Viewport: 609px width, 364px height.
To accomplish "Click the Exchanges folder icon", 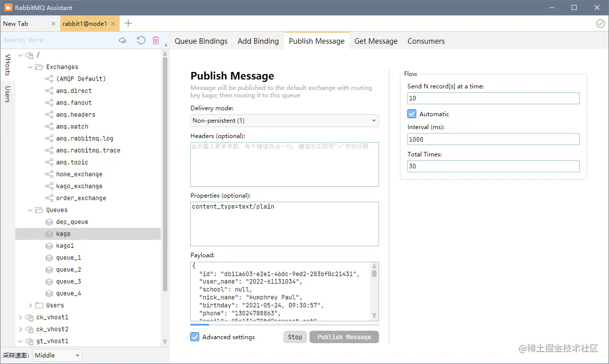I will [39, 67].
